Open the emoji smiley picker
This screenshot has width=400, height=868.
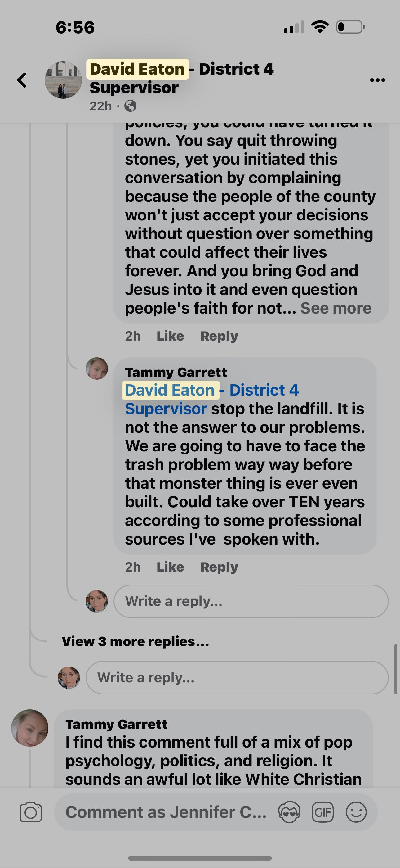point(356,812)
